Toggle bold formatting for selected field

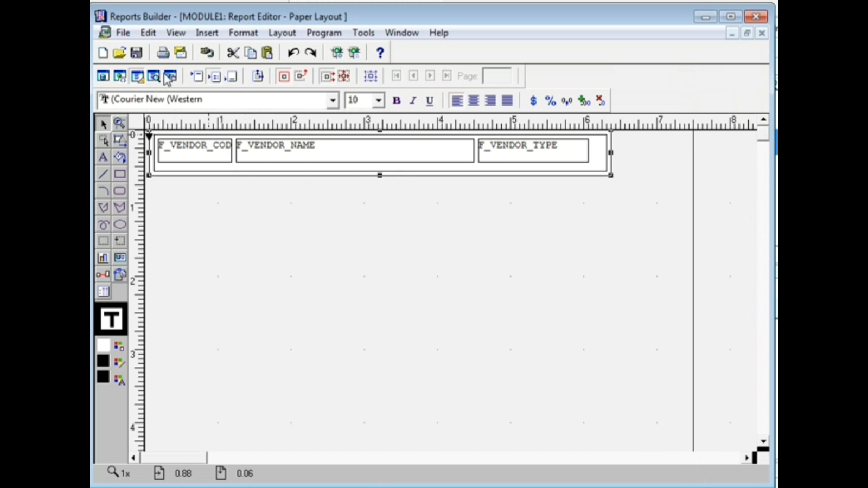[397, 100]
